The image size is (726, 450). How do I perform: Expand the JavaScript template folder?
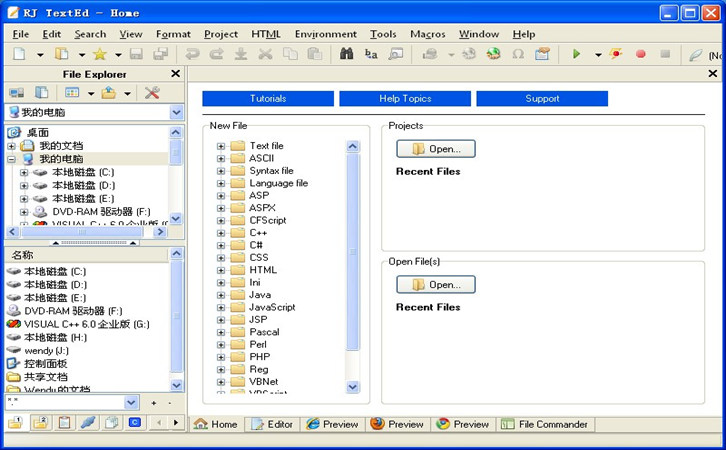click(x=221, y=307)
